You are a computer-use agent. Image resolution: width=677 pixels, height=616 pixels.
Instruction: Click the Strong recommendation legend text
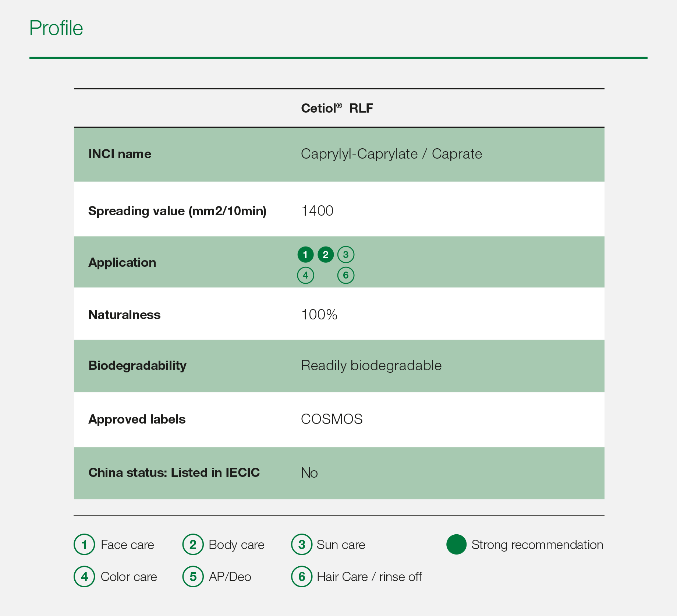point(538,545)
